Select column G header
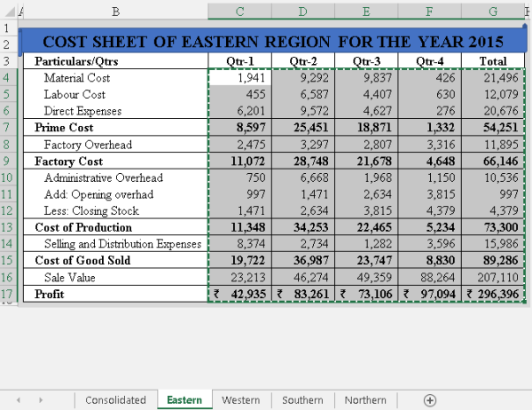The image size is (532, 410). 493,11
